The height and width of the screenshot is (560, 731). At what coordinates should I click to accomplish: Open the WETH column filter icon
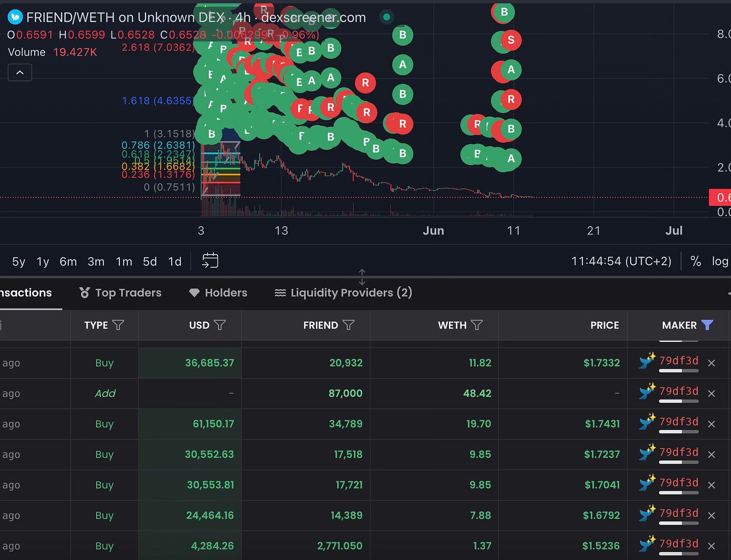coord(477,325)
